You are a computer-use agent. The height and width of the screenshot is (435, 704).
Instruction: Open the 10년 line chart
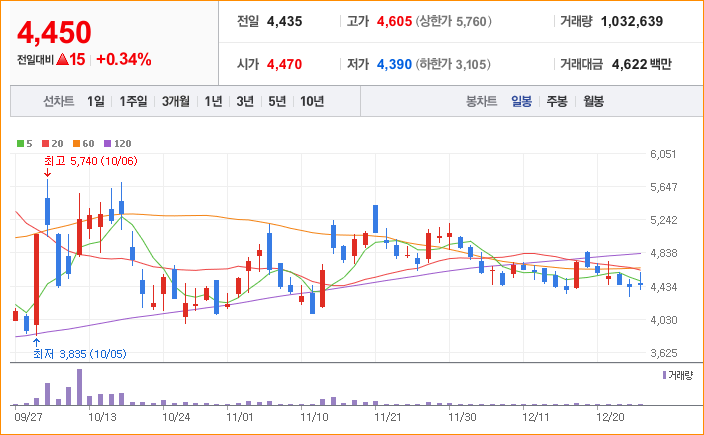click(312, 101)
